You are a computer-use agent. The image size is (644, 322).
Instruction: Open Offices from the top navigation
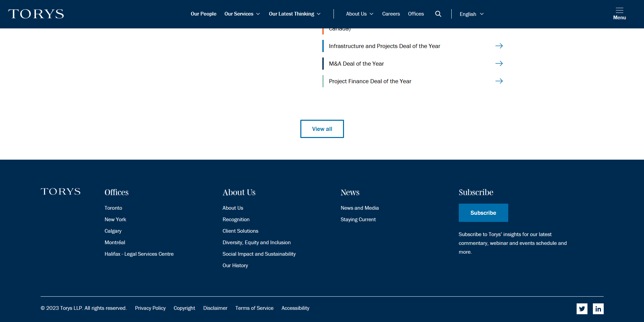click(x=416, y=14)
